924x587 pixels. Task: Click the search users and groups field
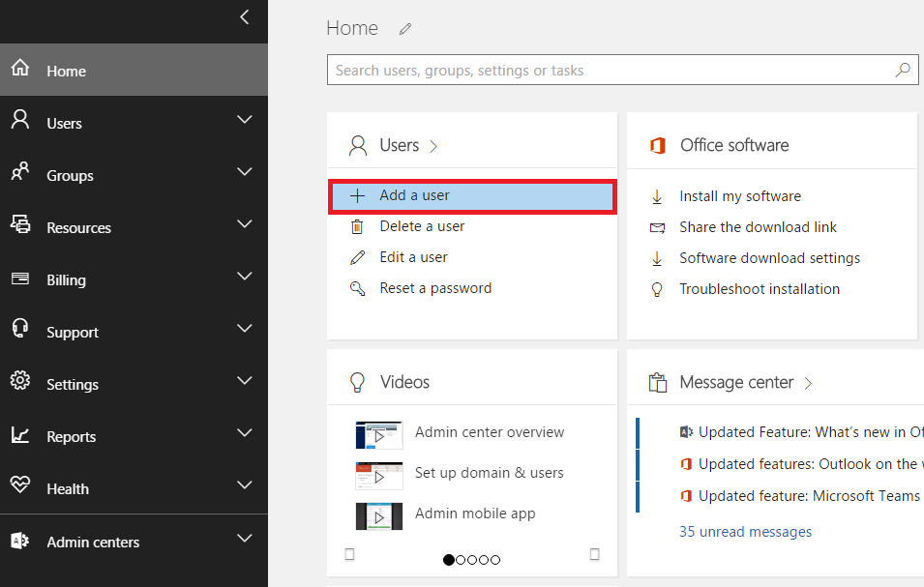[610, 70]
